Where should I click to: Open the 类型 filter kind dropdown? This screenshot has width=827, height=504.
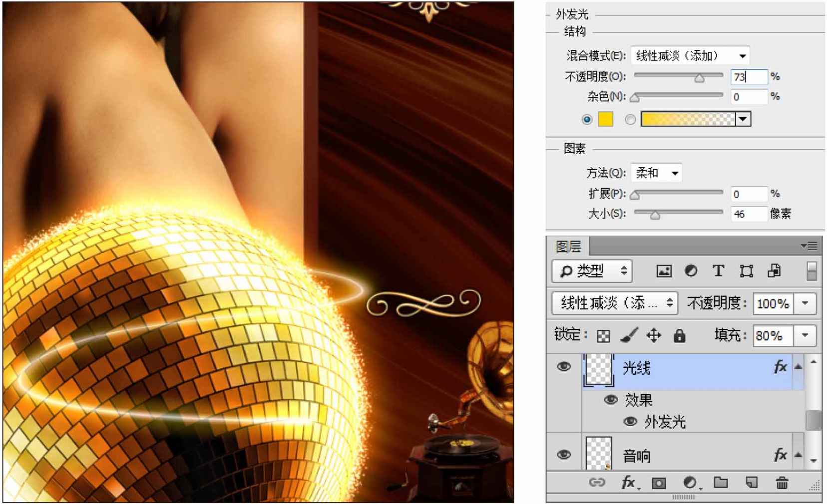point(592,271)
